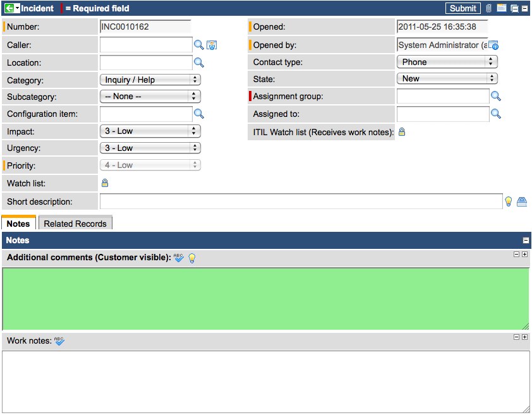Click the green back arrow icon
The height and width of the screenshot is (415, 532).
(x=9, y=8)
